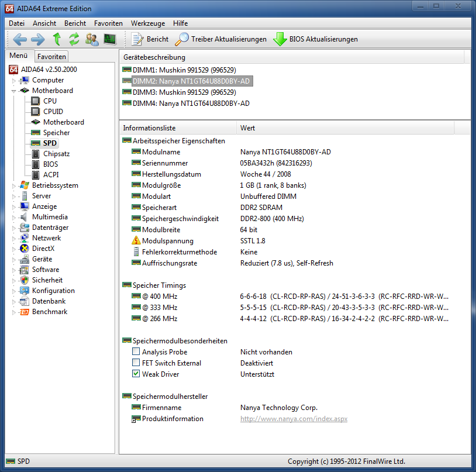Switch to the Menü tab
This screenshot has width=476, height=472.
[19, 56]
